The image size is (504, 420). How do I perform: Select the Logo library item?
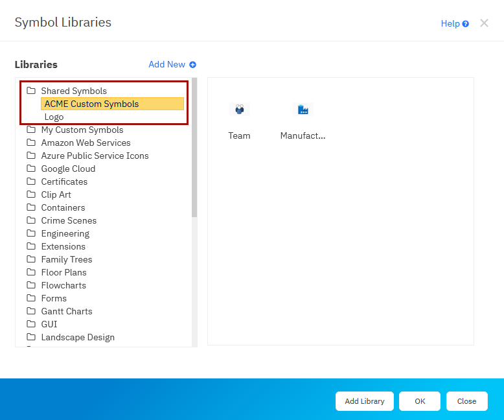tap(54, 117)
